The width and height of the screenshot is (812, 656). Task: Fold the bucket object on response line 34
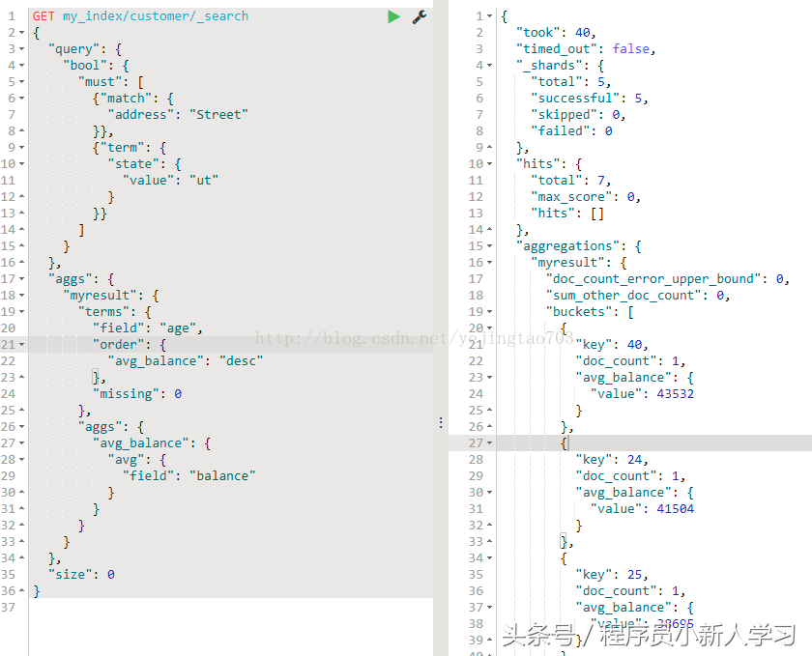tap(489, 558)
